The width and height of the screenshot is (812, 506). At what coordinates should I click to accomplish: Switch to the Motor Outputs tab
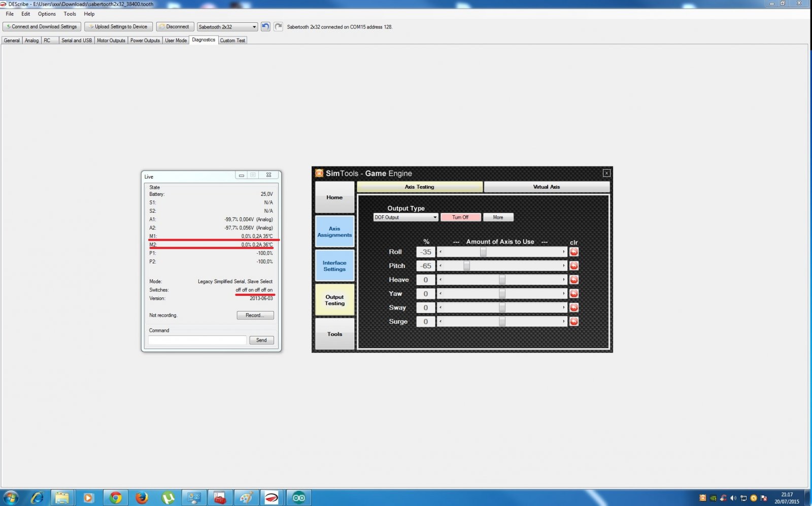pos(111,40)
